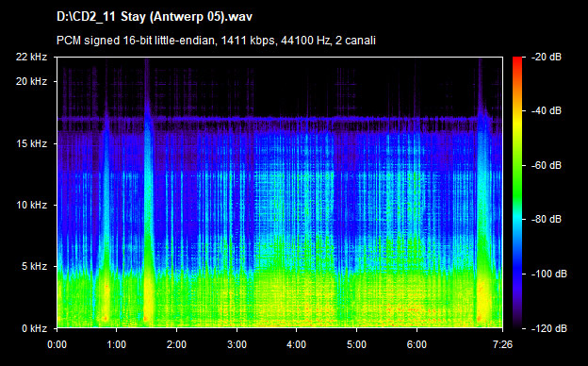Click the -120 dB legend label
Viewport: 588px width, 366px height.
(x=549, y=328)
